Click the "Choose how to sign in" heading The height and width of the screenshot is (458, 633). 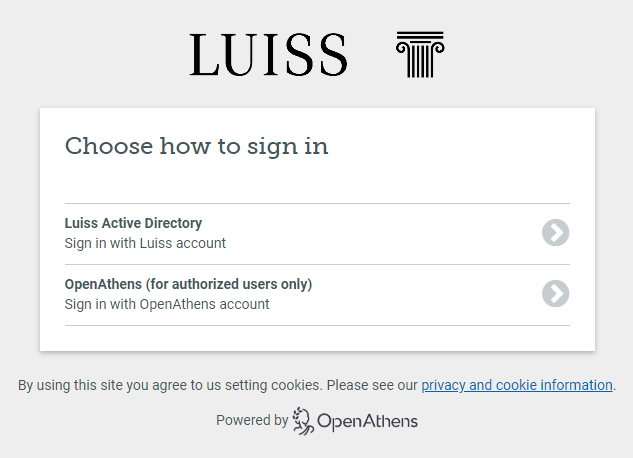(x=196, y=147)
